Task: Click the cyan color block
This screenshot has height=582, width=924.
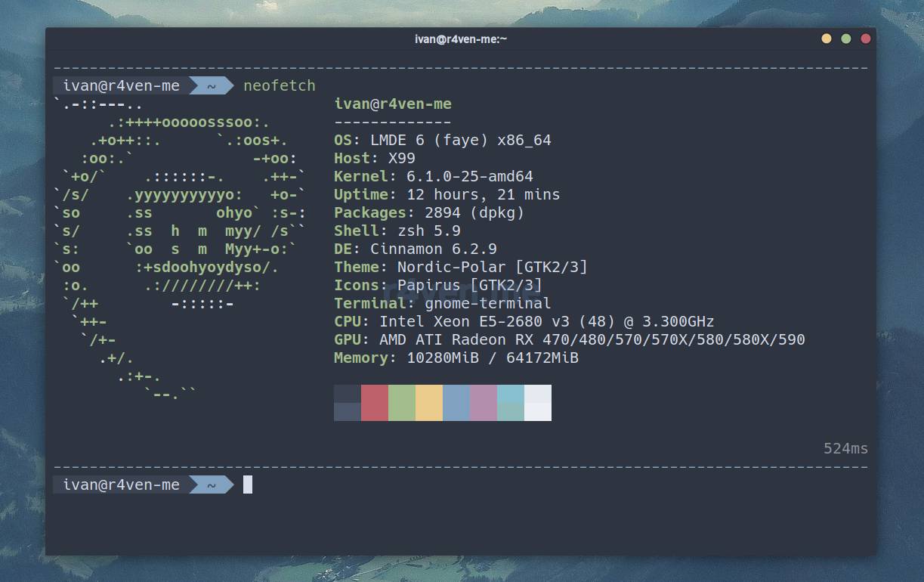Action: (511, 402)
